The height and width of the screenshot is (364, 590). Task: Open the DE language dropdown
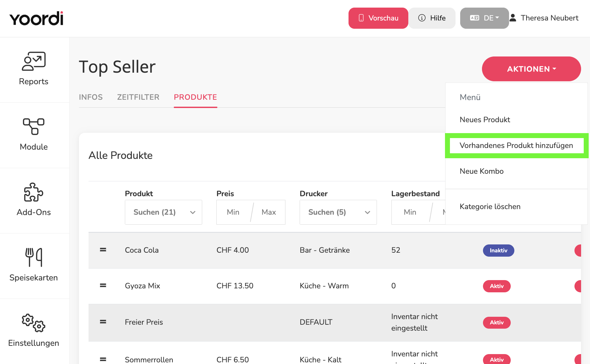tap(484, 18)
